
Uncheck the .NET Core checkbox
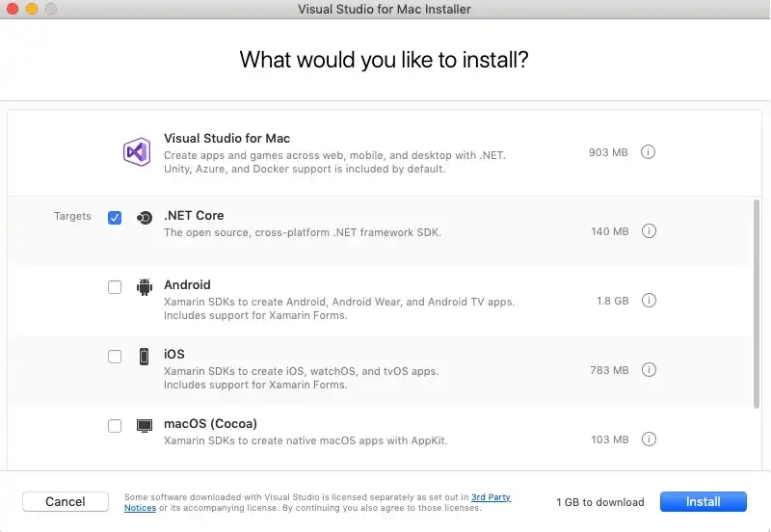(x=115, y=218)
